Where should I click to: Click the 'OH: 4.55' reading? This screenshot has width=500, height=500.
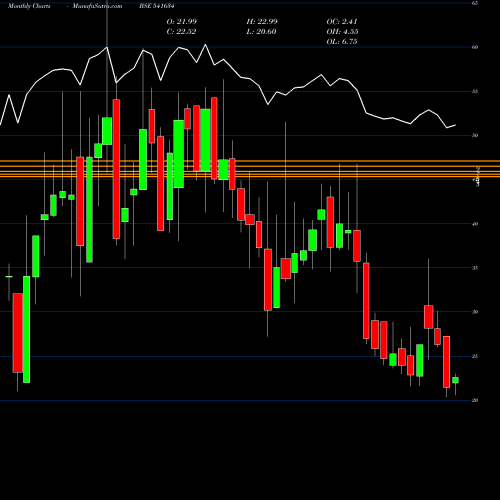coord(342,32)
